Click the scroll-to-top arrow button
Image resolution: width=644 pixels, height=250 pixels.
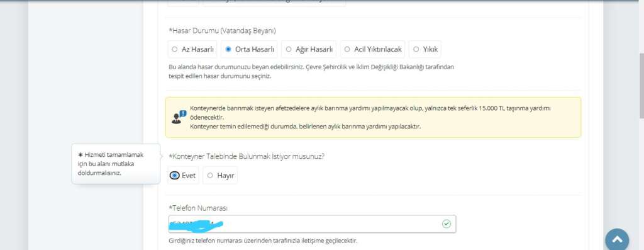(x=617, y=240)
